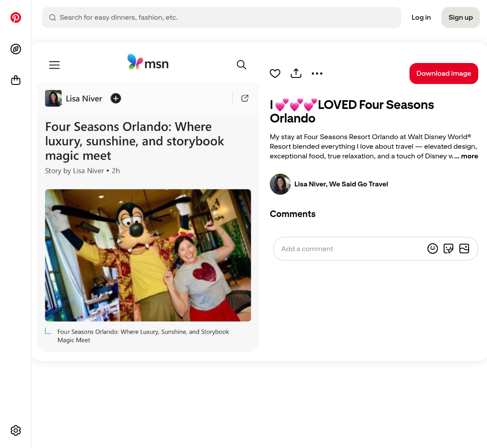Click the pin title LOVED Four Seasons Orlando
Viewport: 487px width, 448px height.
352,112
